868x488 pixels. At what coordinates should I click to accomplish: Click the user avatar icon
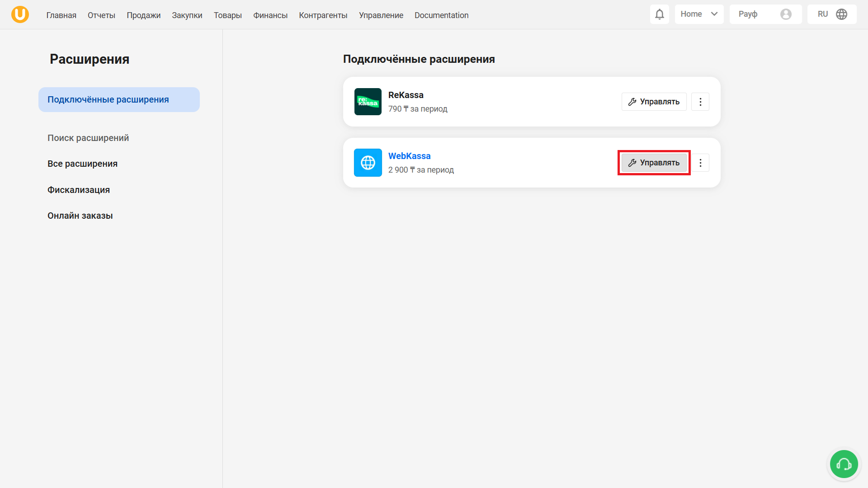point(786,14)
